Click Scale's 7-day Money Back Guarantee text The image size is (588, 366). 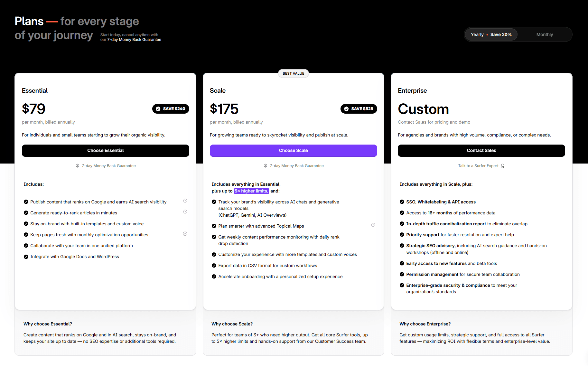pyautogui.click(x=297, y=166)
